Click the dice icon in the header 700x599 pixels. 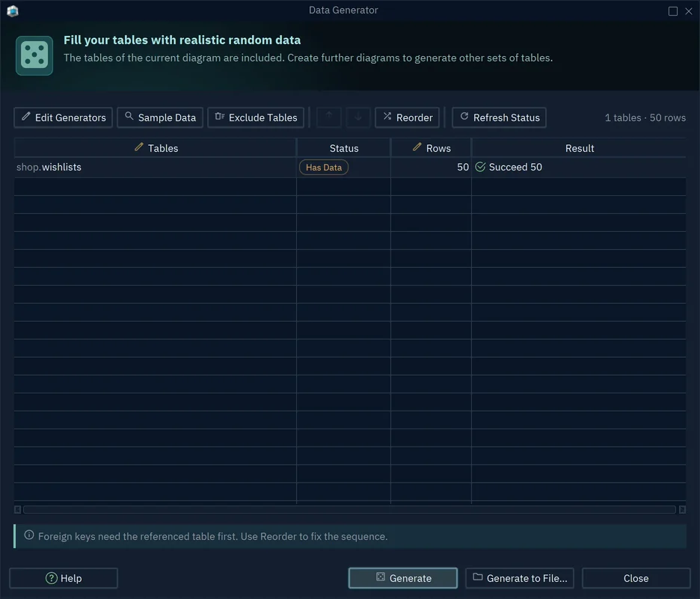(x=34, y=55)
